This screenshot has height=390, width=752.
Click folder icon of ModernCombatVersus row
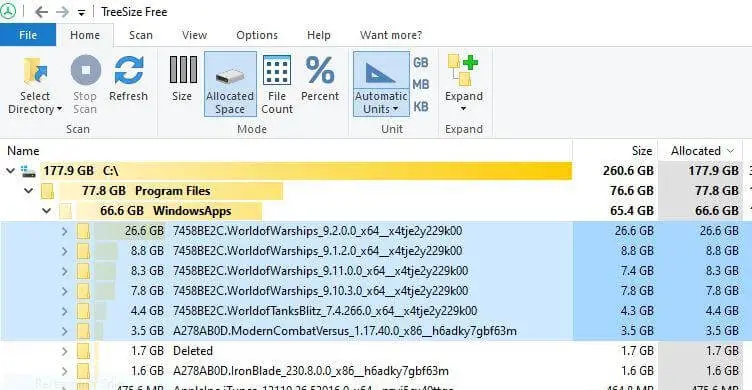point(83,331)
